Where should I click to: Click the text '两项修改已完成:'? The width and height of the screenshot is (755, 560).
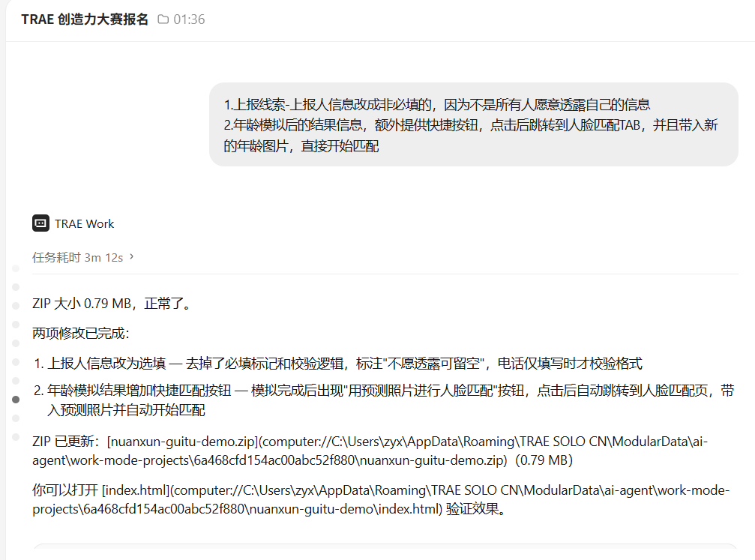click(x=81, y=333)
